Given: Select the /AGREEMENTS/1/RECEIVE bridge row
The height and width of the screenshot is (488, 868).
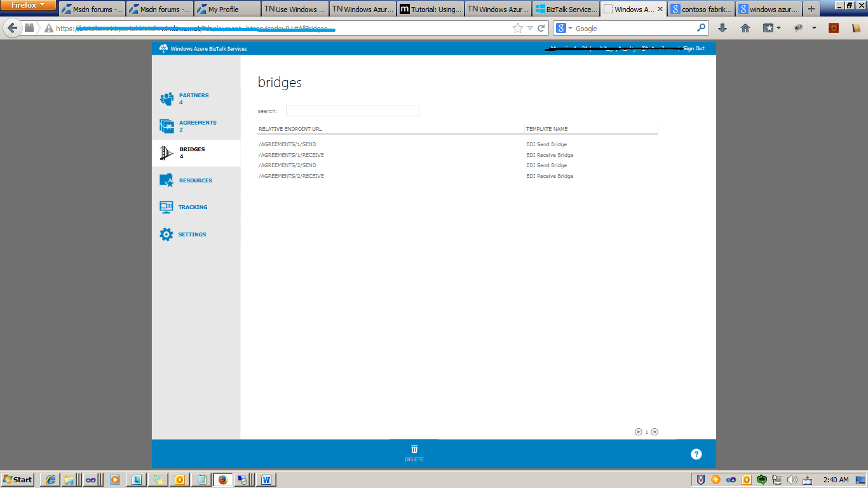Looking at the screenshot, I should point(458,155).
